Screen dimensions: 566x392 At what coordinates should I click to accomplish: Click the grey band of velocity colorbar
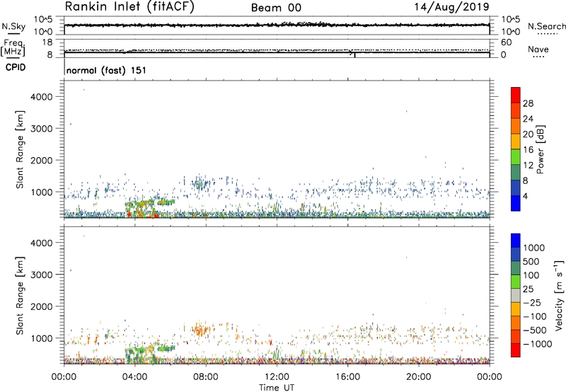point(516,296)
